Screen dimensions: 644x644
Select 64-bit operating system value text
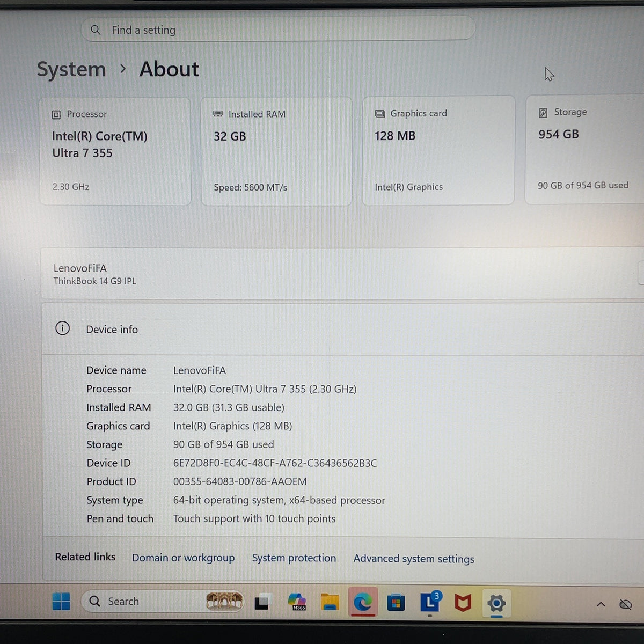[x=279, y=500]
